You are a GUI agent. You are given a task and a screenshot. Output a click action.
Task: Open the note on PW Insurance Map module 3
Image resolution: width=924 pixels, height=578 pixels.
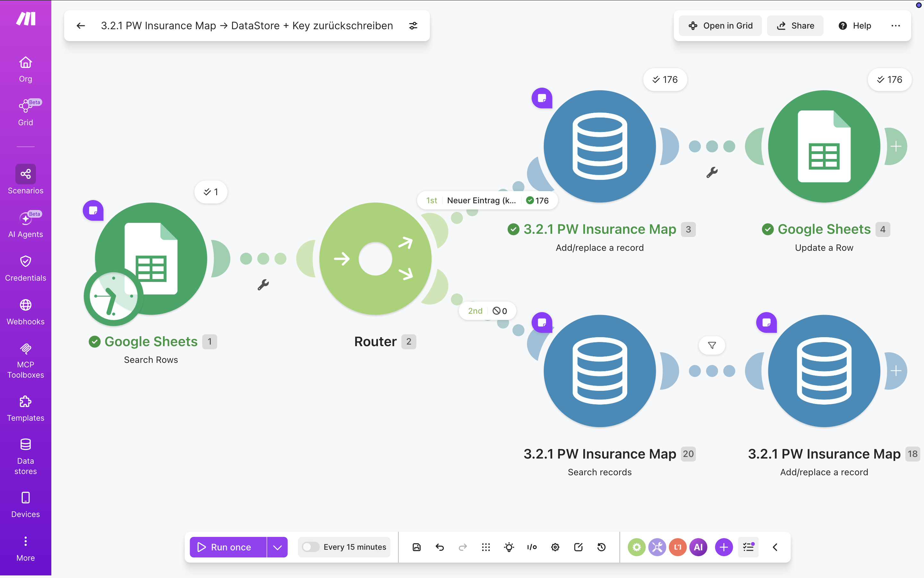(x=542, y=98)
